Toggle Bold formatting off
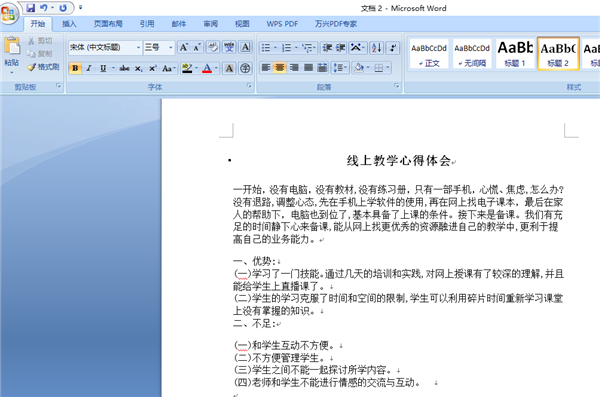Viewport: 600px width, 397px height. [75, 69]
